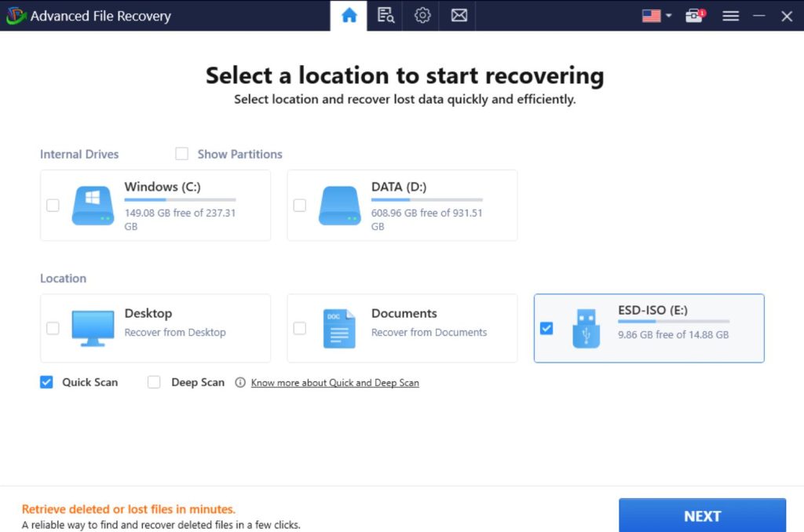Click the Quick Scan label
Viewport: 804px width, 532px height.
click(90, 382)
